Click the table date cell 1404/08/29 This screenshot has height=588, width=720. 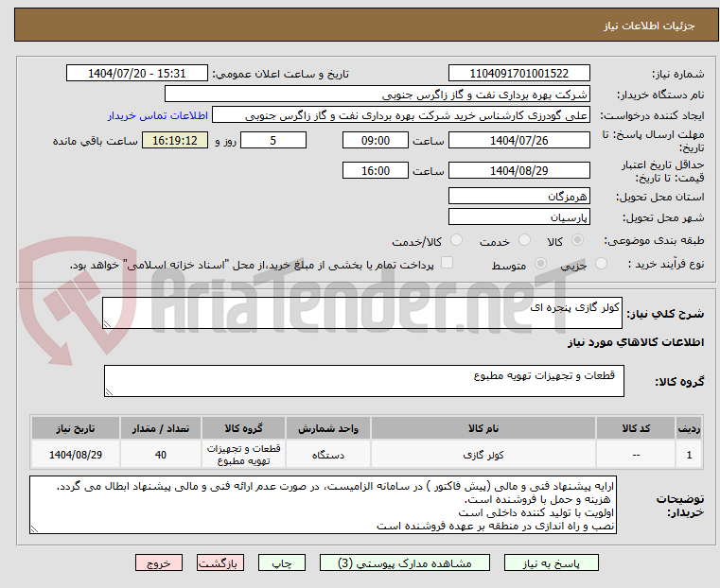[76, 455]
